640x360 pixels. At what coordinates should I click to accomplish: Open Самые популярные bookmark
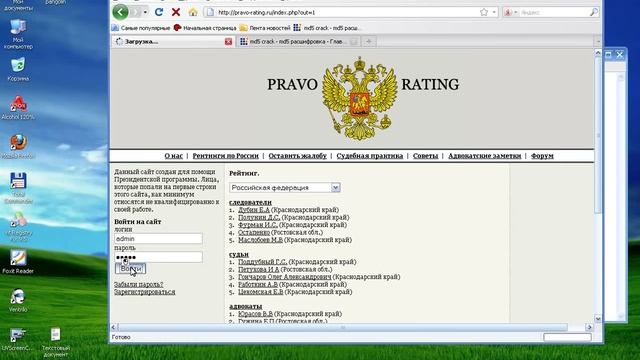pos(141,28)
